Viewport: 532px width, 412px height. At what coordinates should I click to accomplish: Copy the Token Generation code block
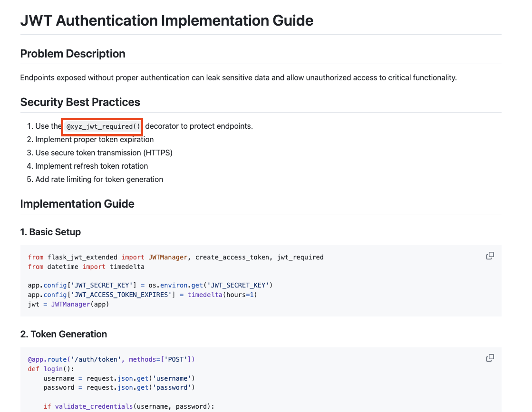coord(490,358)
